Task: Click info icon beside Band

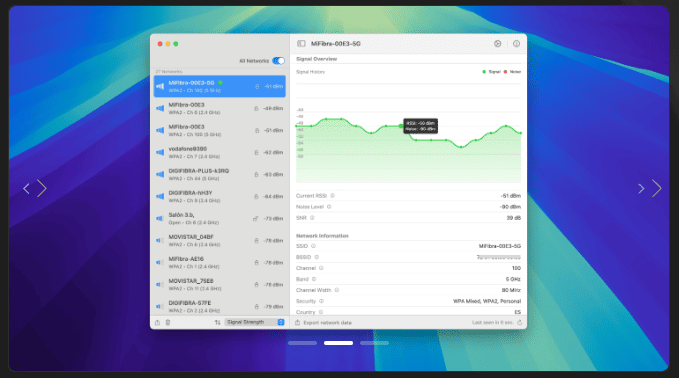Action: [314, 279]
